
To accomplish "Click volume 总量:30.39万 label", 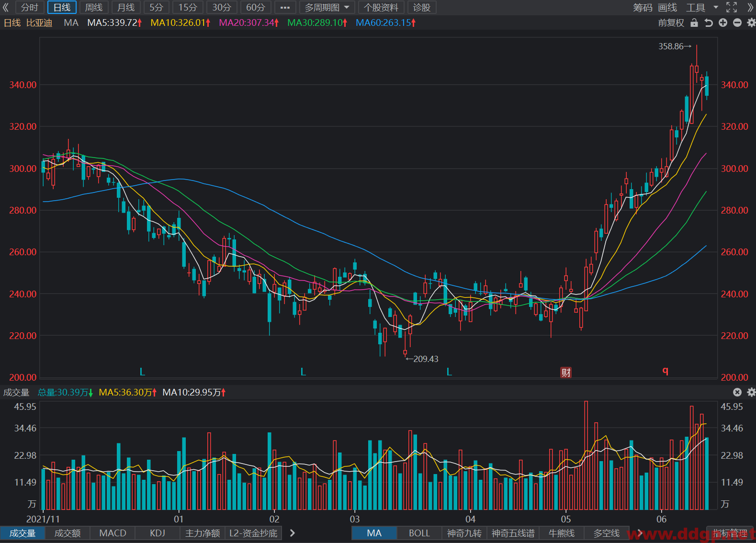I will [x=66, y=392].
